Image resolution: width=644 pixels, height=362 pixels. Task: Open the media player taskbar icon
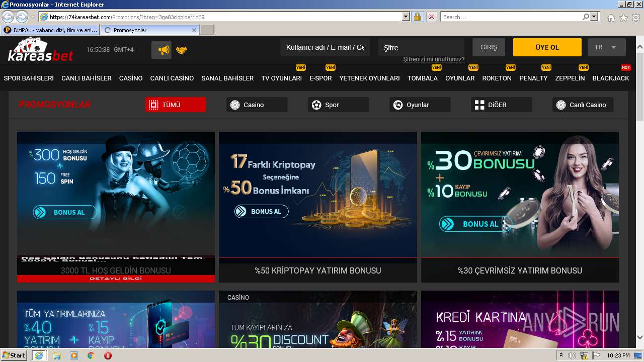pos(74,355)
